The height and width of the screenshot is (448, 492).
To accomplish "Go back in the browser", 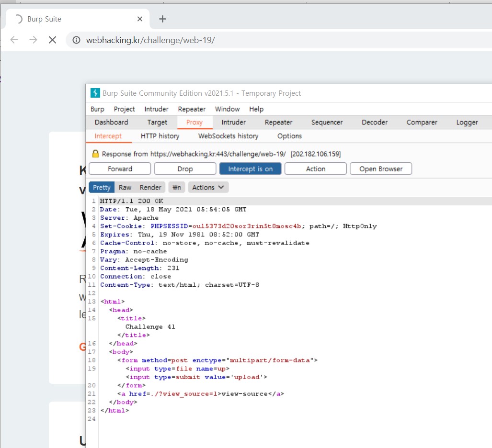I will click(14, 40).
